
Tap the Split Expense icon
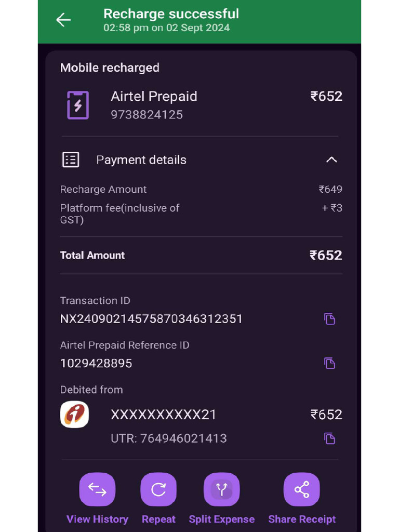(x=222, y=490)
